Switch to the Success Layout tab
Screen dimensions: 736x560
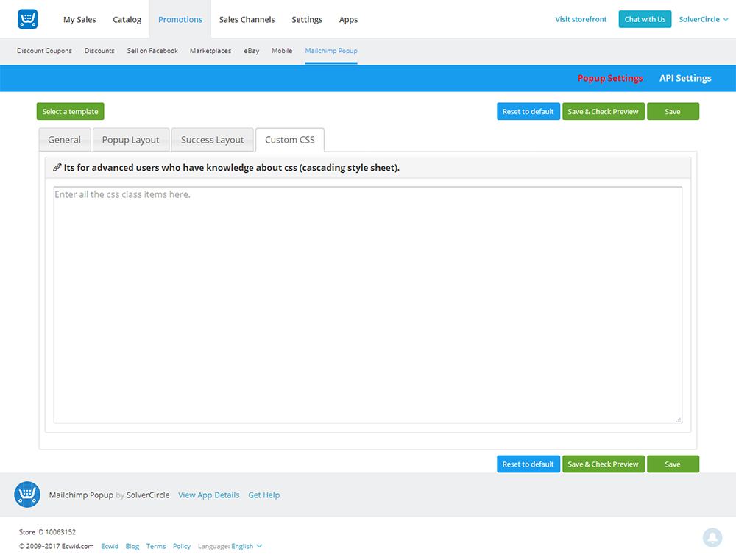tap(212, 140)
